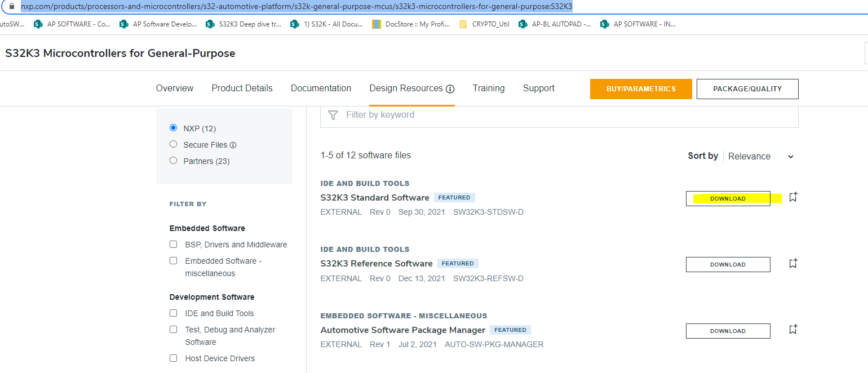Bookmark the Automotive Software Package Manager entry
Image resolution: width=868 pixels, height=373 pixels.
click(793, 329)
